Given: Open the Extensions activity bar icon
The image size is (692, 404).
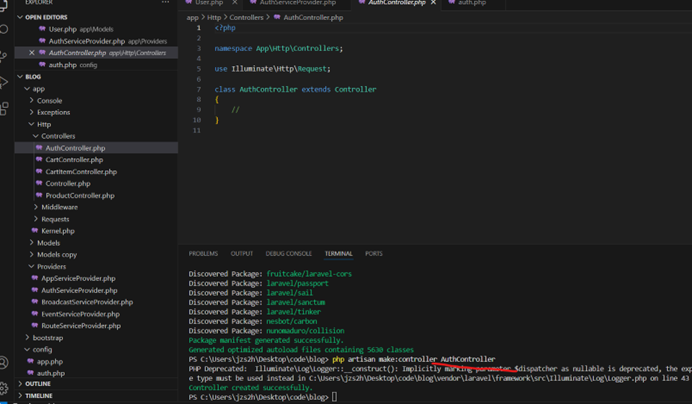Looking at the screenshot, I should coord(4,108).
